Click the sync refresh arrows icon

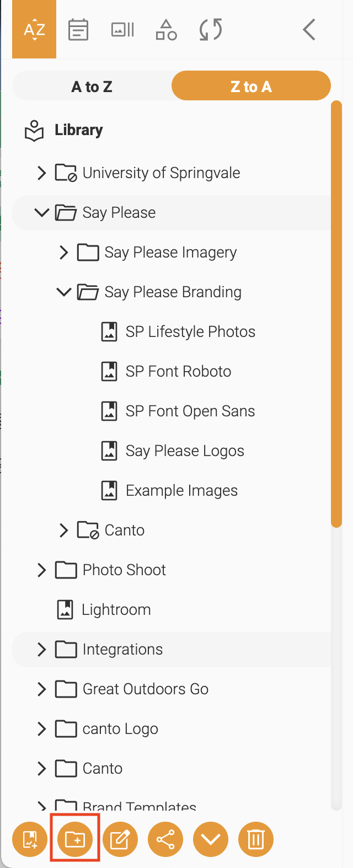click(x=211, y=30)
